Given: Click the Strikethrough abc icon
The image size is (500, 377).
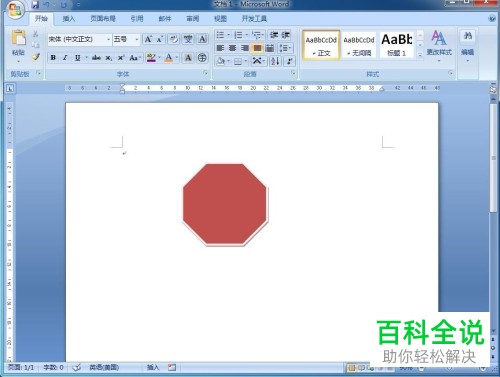Looking at the screenshot, I should click(96, 58).
